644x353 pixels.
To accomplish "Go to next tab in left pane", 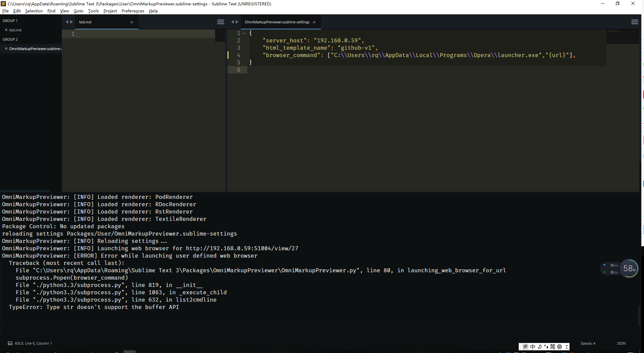I will 71,22.
